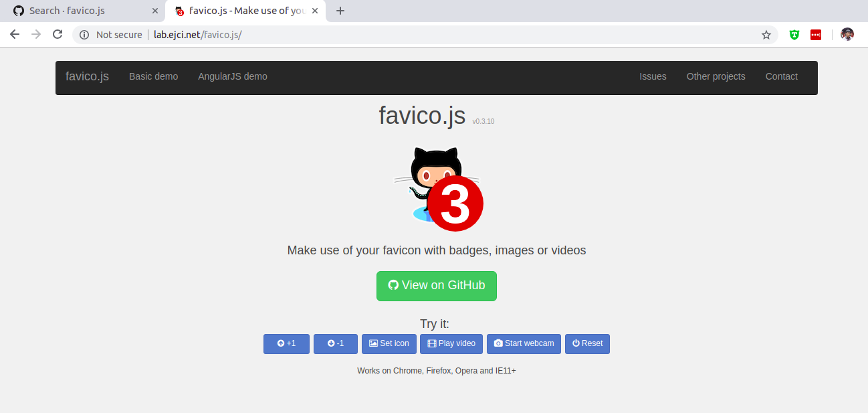This screenshot has height=413, width=868.
Task: Open a new browser tab
Action: 340,11
